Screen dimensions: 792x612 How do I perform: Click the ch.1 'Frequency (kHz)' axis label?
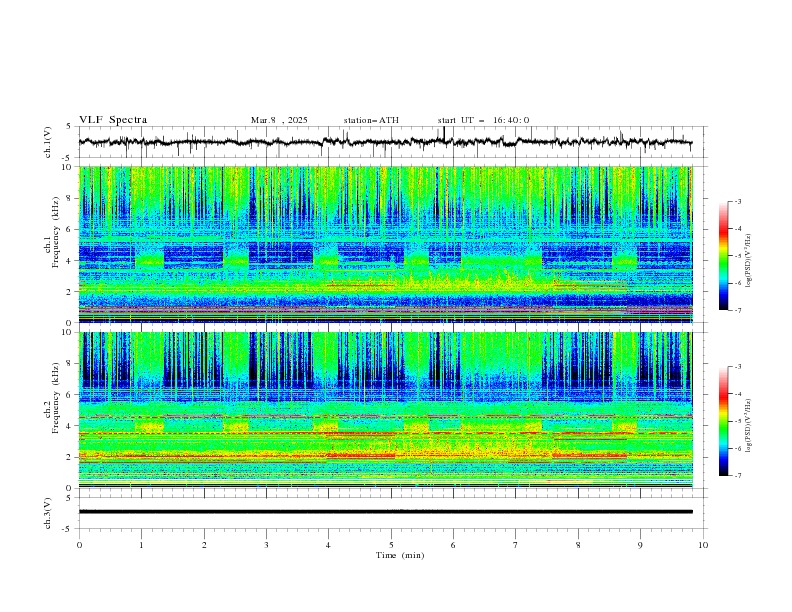56,233
